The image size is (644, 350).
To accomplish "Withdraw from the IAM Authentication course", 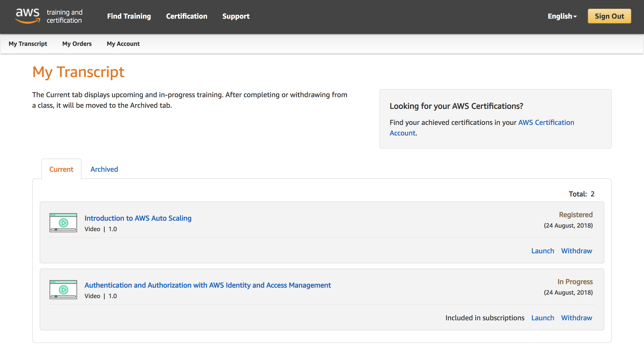I will click(x=577, y=318).
